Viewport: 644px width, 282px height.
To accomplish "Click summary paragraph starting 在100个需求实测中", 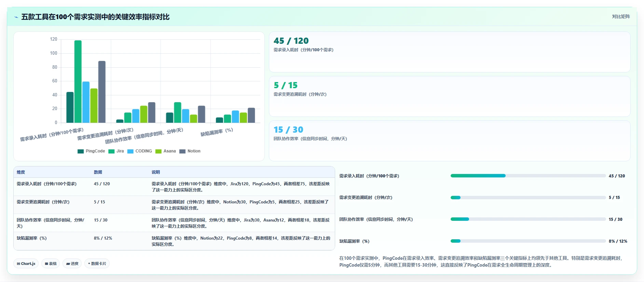I will click(481, 261).
